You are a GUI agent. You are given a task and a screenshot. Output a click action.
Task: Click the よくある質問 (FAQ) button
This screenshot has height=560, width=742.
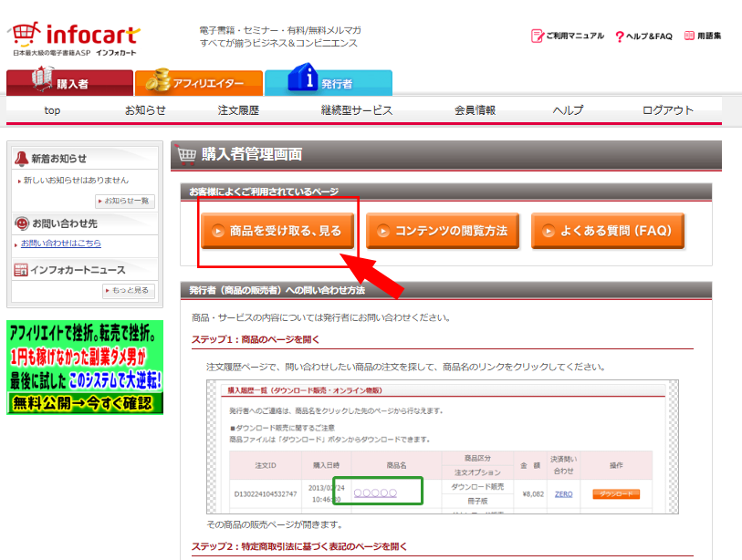coord(608,231)
